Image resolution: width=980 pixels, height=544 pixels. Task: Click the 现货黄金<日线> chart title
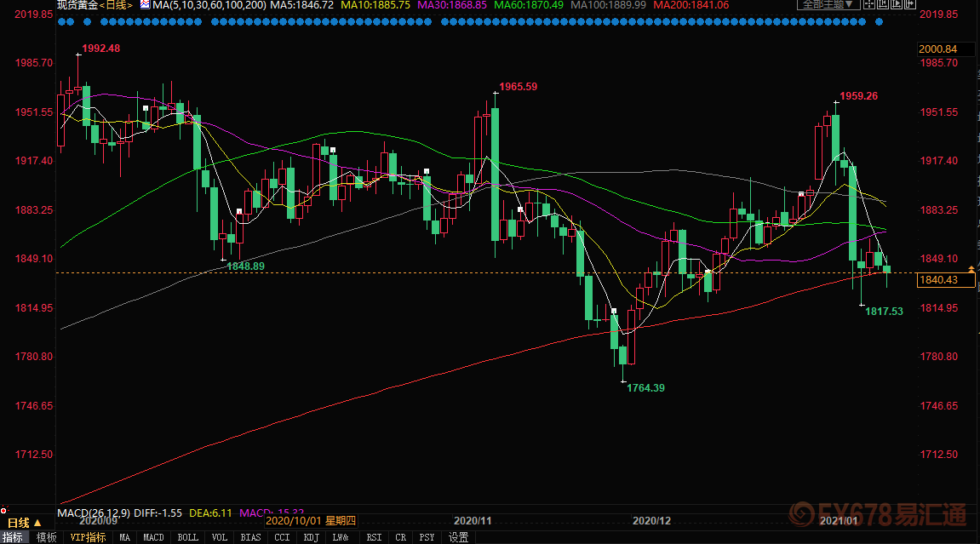pyautogui.click(x=95, y=4)
